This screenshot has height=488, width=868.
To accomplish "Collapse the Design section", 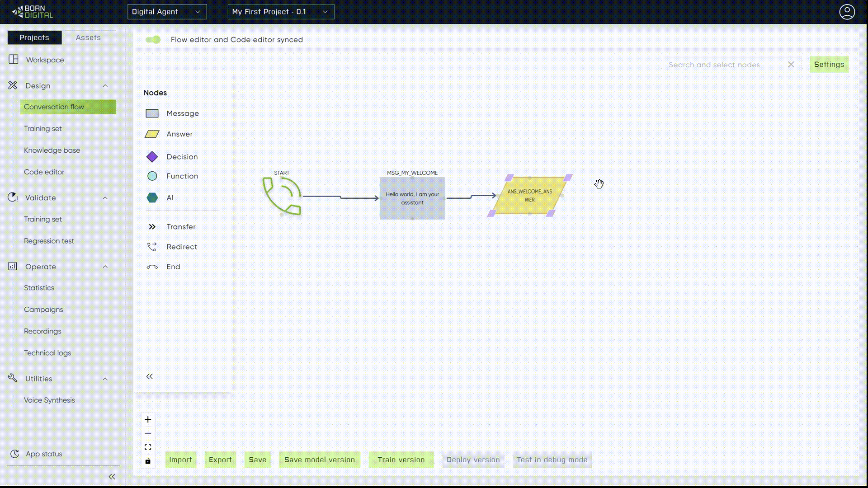I will [x=105, y=85].
